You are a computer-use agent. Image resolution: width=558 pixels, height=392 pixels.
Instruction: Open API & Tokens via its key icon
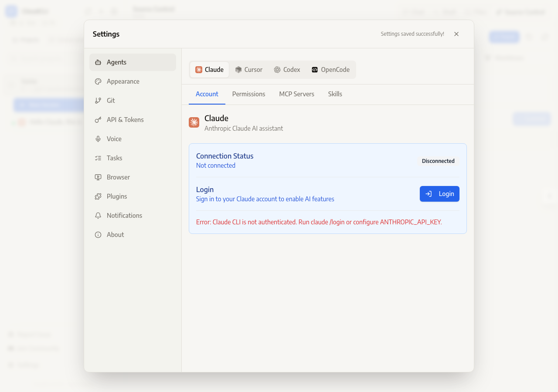98,120
